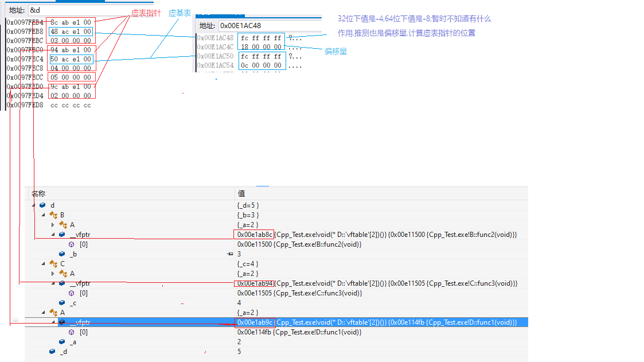Expand the A node under B
The image size is (644, 362).
point(53,225)
